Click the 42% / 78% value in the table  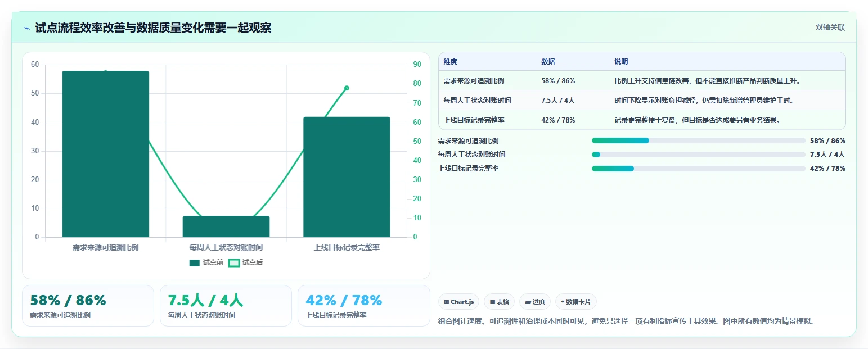click(x=558, y=120)
